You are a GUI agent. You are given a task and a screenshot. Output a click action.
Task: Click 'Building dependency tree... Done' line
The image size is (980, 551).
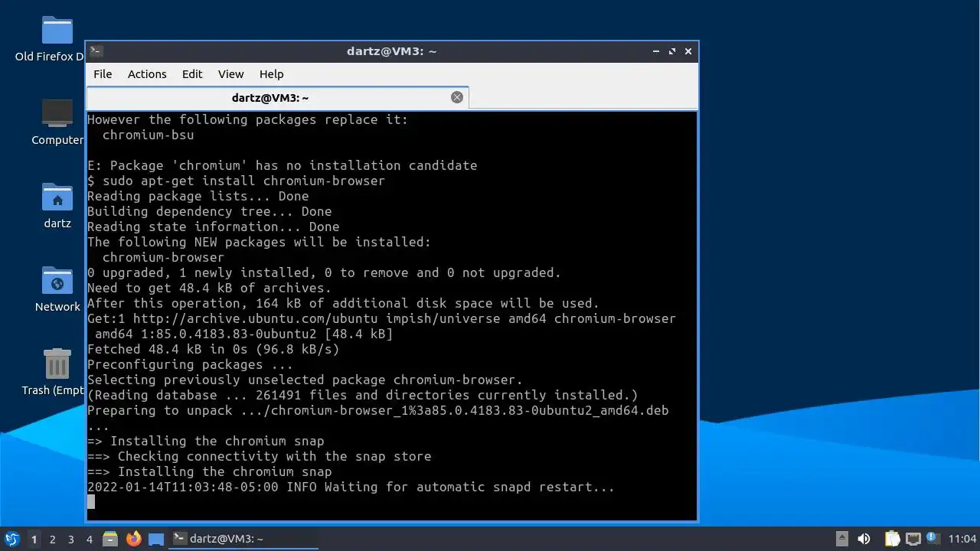click(209, 211)
